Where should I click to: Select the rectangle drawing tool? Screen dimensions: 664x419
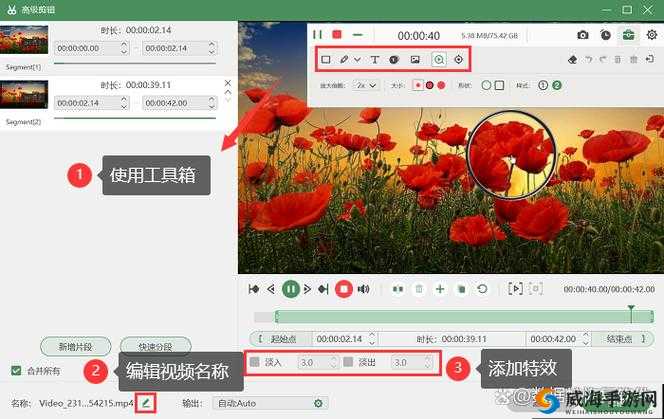point(326,60)
